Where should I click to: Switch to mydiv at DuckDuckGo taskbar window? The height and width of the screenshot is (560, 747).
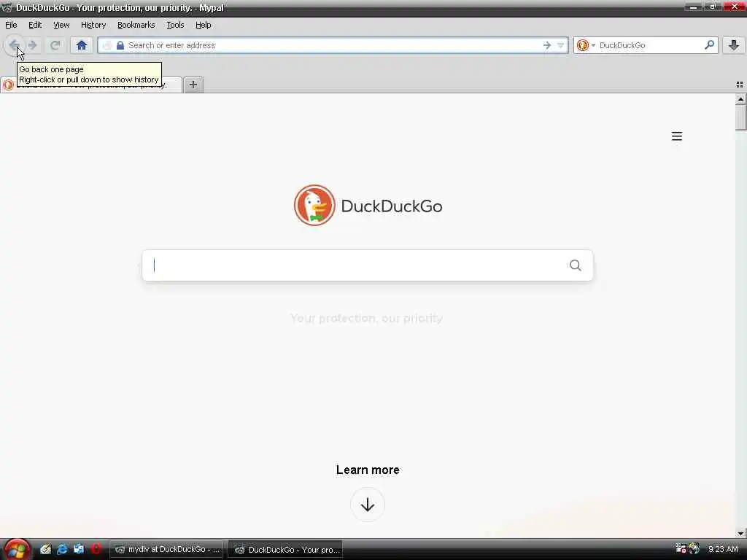coord(166,550)
